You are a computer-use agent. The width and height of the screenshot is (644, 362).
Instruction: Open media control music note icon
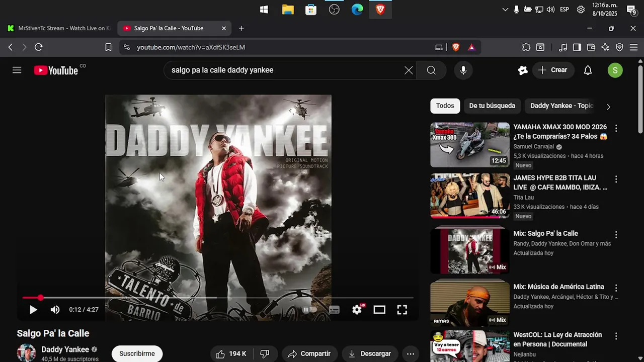pyautogui.click(x=563, y=47)
